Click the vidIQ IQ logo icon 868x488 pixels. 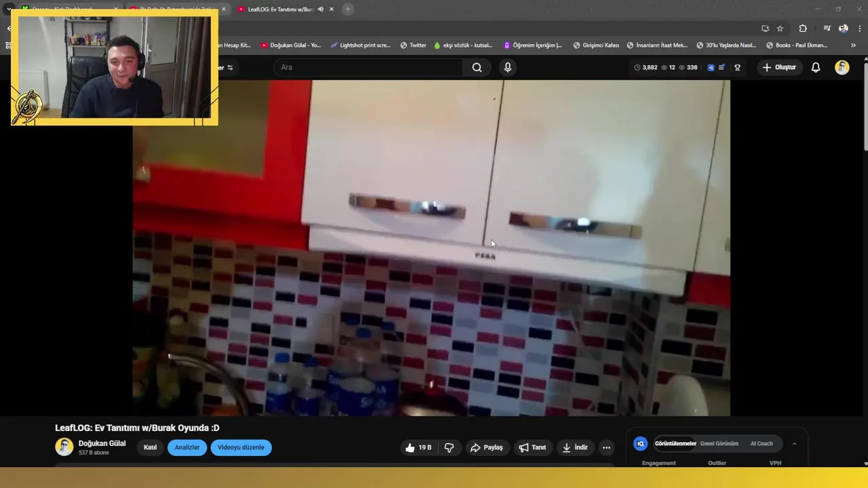(640, 444)
